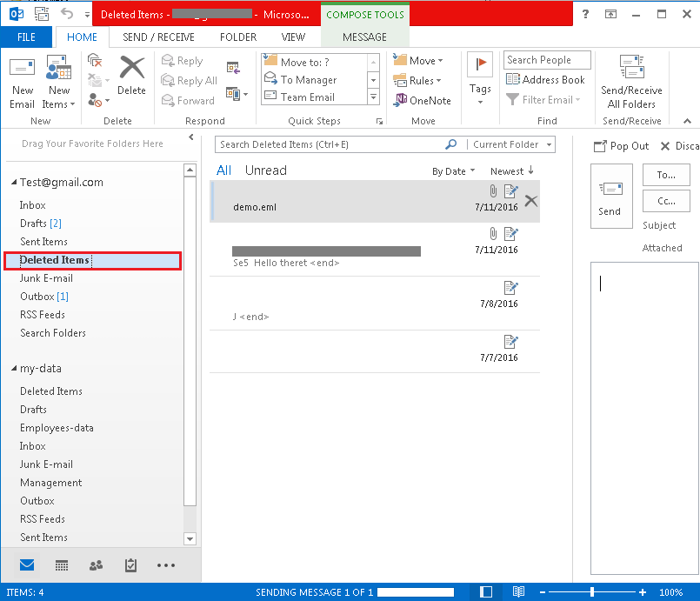Open the By Date sort dropdown
This screenshot has height=601, width=700.
click(453, 171)
